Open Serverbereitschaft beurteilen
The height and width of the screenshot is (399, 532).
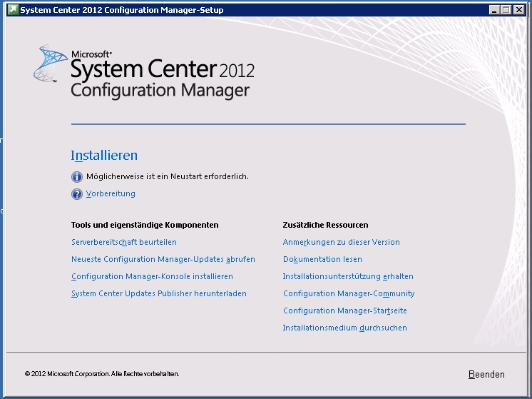tap(124, 243)
